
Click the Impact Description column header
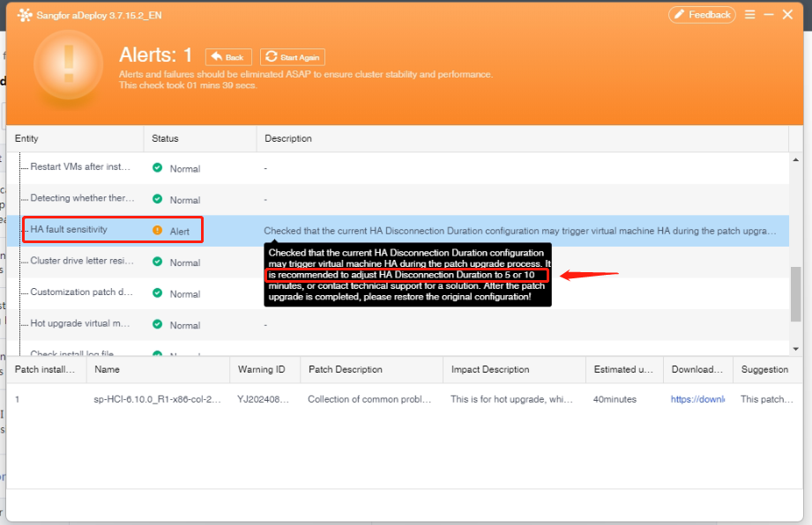click(514, 369)
